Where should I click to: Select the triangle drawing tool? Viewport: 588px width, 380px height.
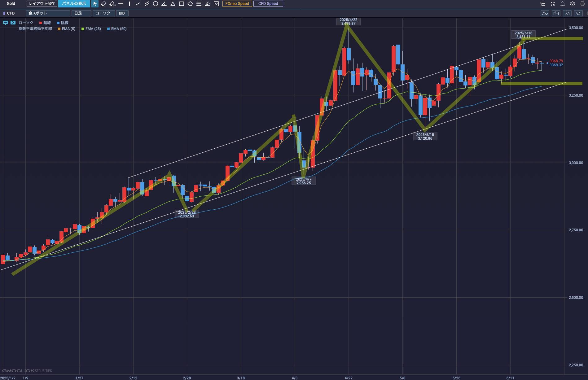pos(173,4)
